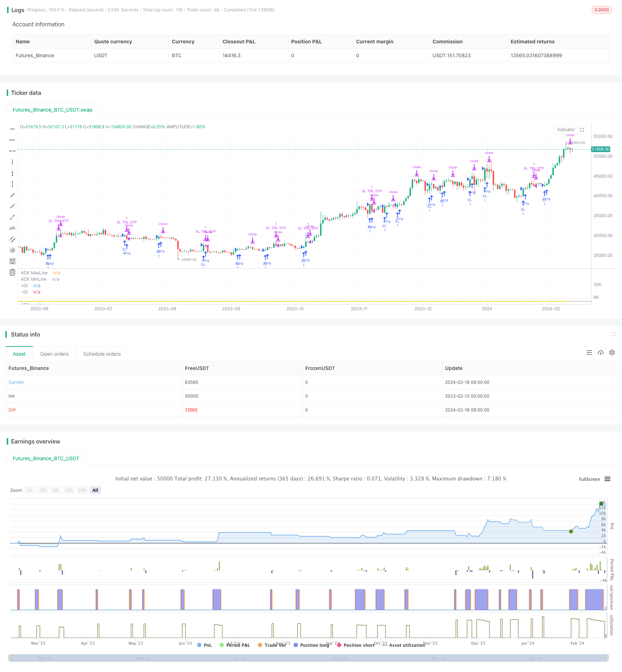Toggle the PnL series in legend
Screen dimensions: 622x672
pos(204,645)
